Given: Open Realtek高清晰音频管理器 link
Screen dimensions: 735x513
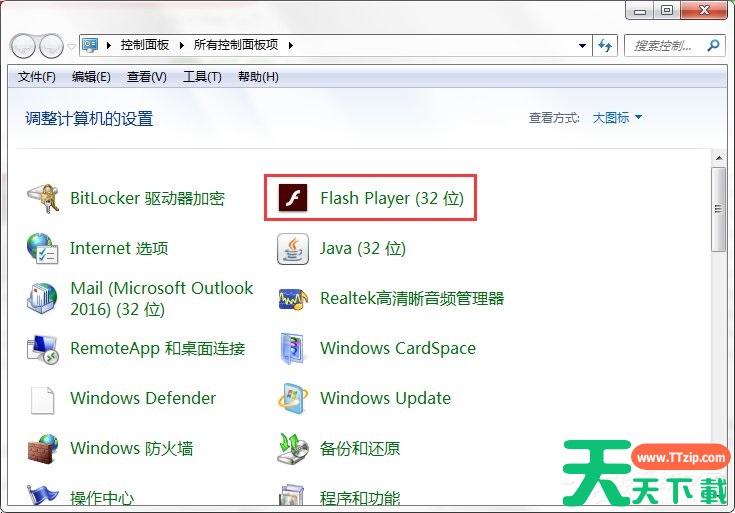Looking at the screenshot, I should pos(412,298).
